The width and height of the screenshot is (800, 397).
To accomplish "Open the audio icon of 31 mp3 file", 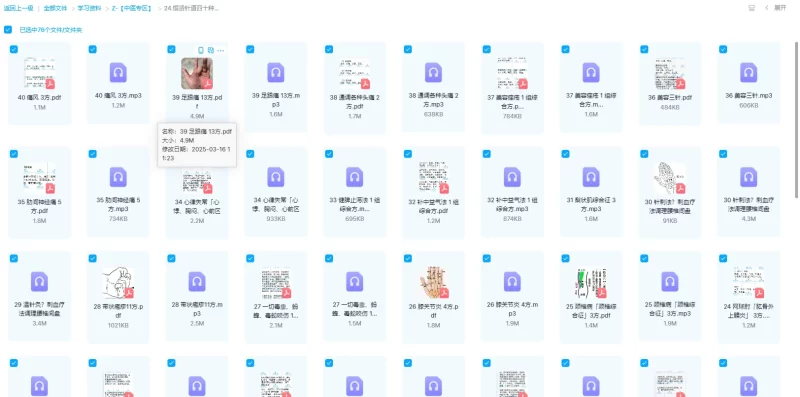I will pos(591,177).
